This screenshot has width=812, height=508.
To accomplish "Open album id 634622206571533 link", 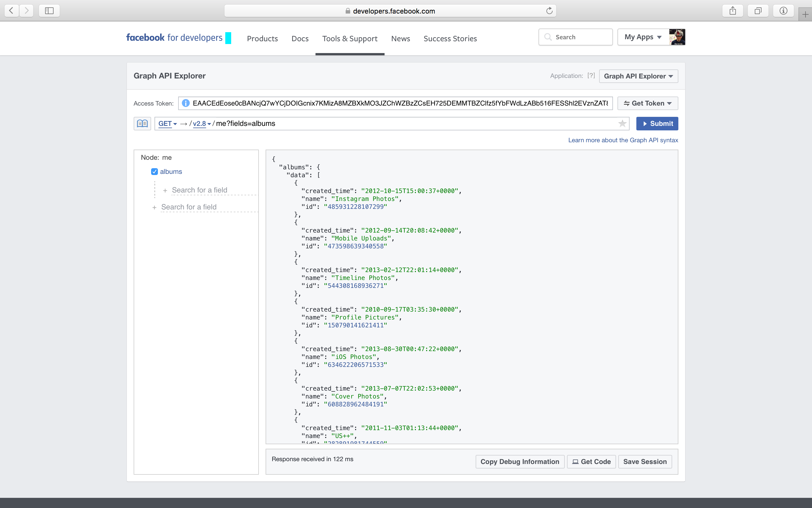I will click(x=355, y=365).
